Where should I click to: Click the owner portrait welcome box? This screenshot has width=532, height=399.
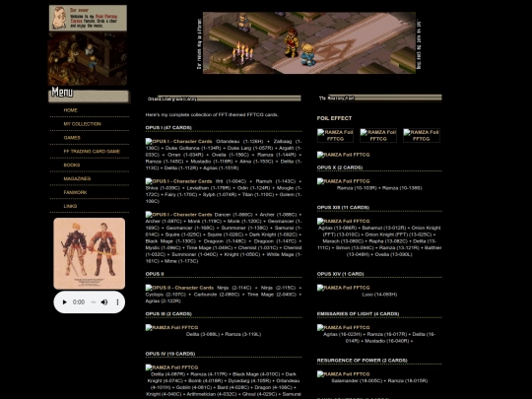click(88, 18)
